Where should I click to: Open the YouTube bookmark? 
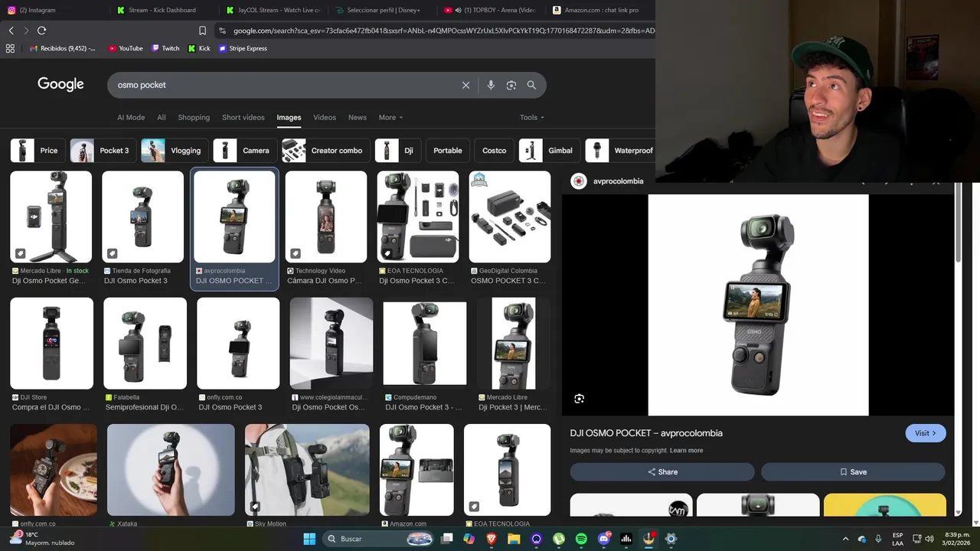(x=126, y=48)
